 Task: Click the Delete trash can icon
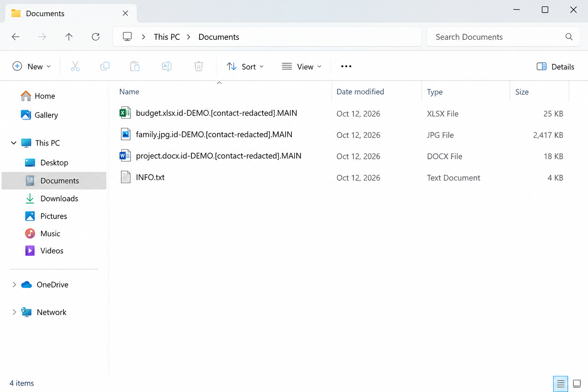click(199, 67)
